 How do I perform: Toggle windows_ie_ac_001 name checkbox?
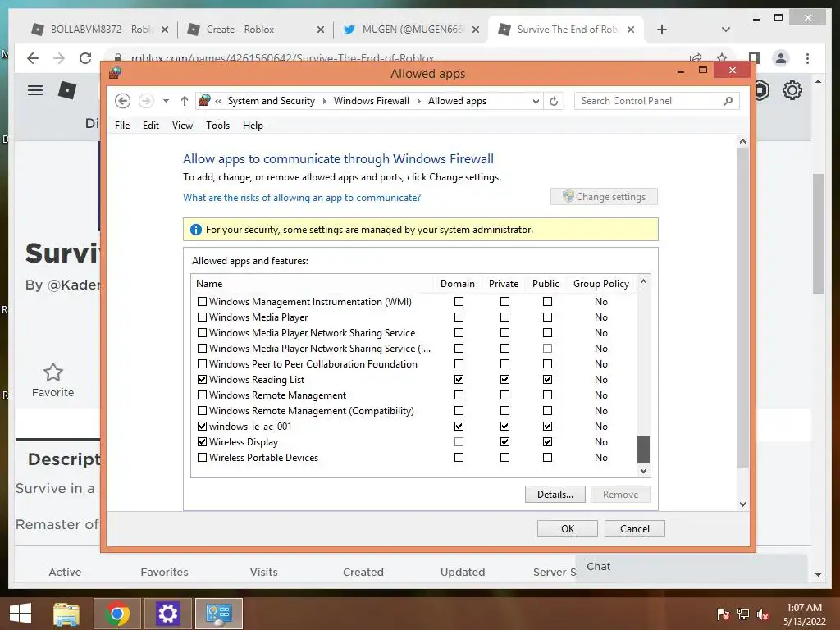coord(202,427)
